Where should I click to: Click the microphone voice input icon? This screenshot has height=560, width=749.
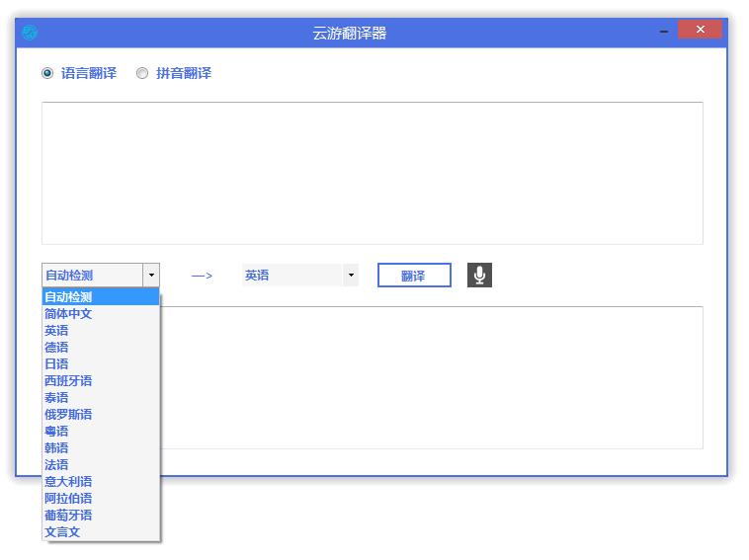pos(479,276)
